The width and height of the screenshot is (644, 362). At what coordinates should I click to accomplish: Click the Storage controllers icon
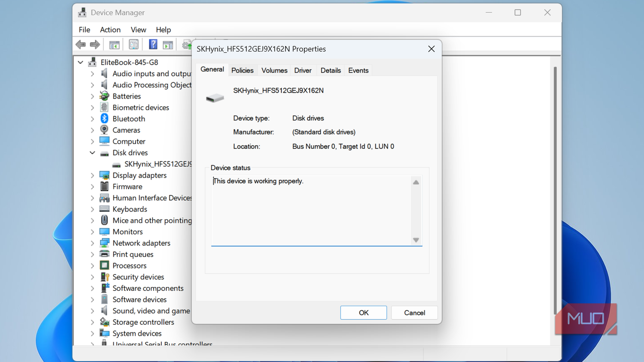tap(104, 322)
